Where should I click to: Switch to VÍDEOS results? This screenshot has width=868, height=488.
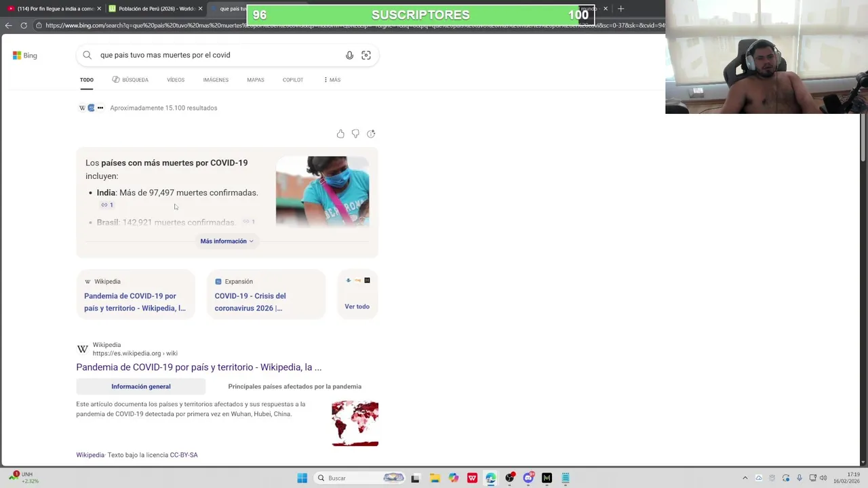(x=176, y=80)
